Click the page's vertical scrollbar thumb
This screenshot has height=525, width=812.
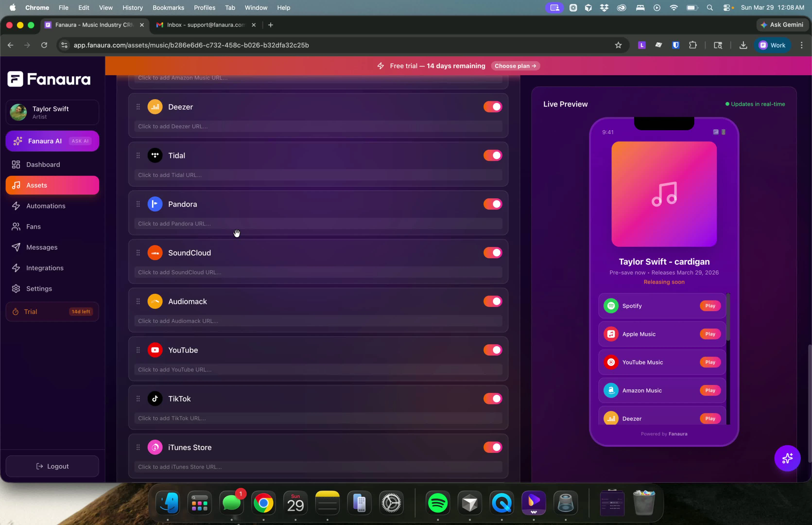pyautogui.click(x=810, y=404)
